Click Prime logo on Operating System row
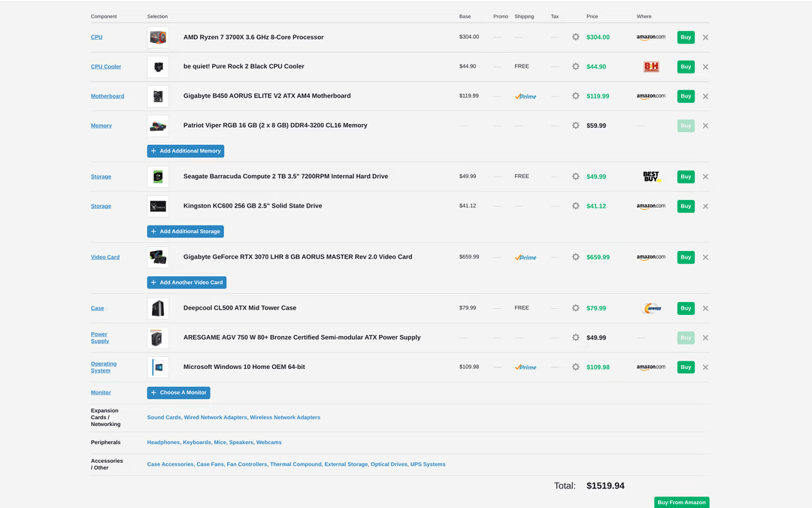Viewport: 812px width, 508px height. (x=526, y=367)
